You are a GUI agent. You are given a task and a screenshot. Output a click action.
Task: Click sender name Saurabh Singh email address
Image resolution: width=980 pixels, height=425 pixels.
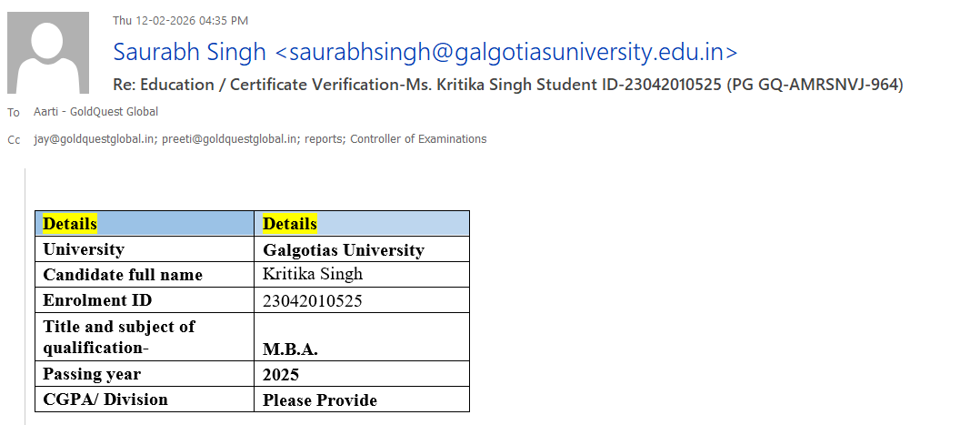click(x=425, y=52)
